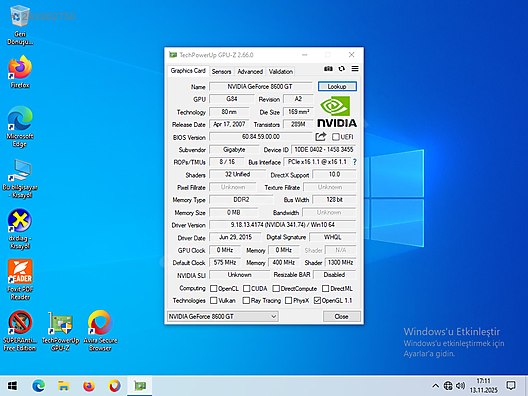Viewport: 528px width, 396px height.
Task: Click the Die Size value 169 mm²
Action: click(298, 112)
